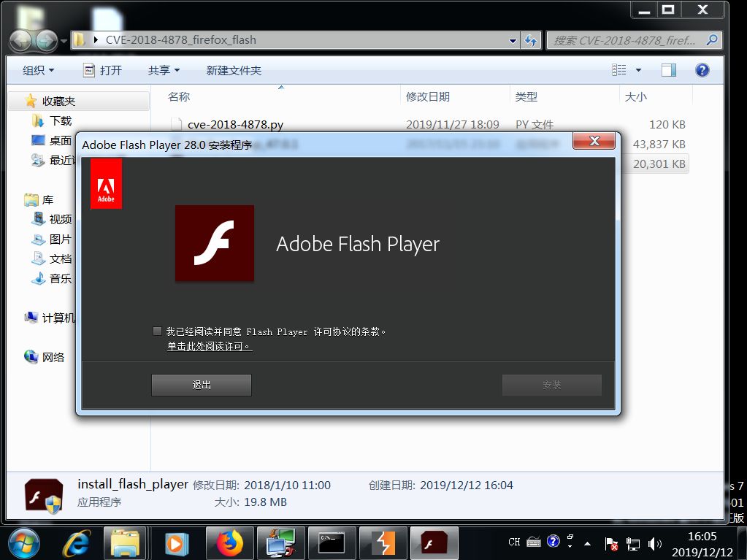
Task: Open the 视频 library
Action: (60, 219)
